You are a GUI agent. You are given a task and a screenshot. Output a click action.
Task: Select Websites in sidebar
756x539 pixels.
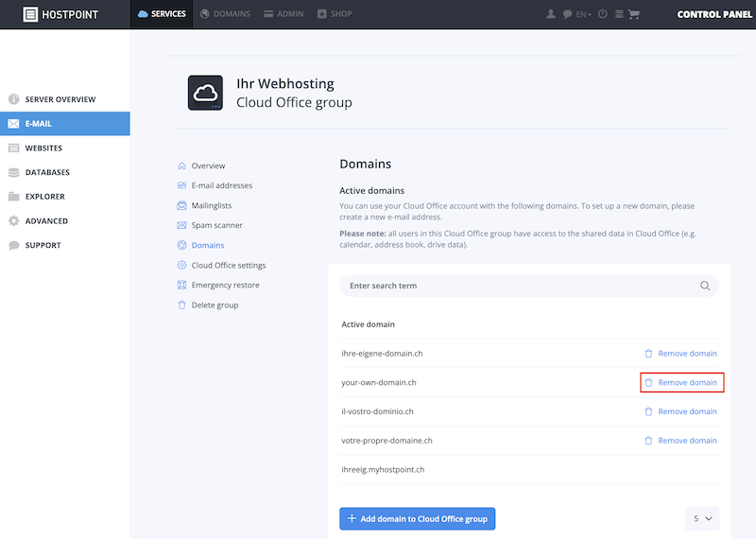point(65,148)
